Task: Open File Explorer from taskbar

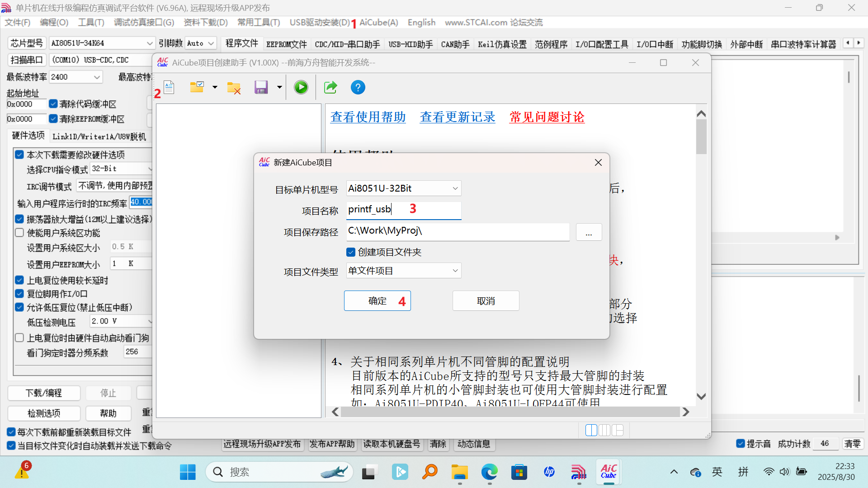Action: tap(460, 472)
